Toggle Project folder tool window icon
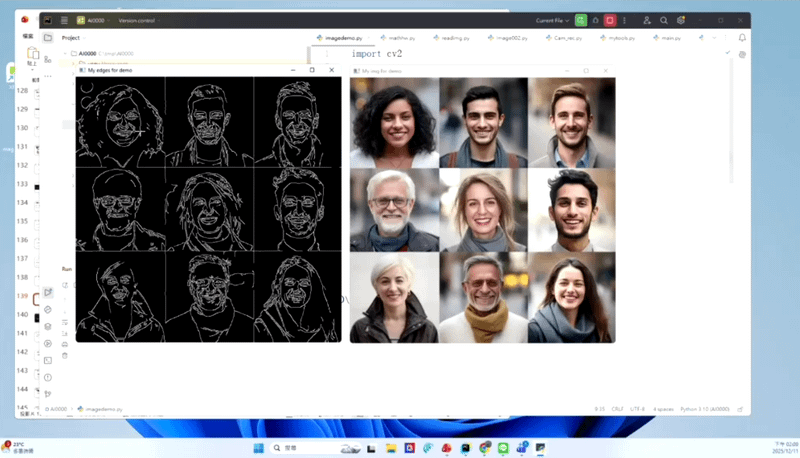The height and width of the screenshot is (458, 800). pyautogui.click(x=48, y=37)
